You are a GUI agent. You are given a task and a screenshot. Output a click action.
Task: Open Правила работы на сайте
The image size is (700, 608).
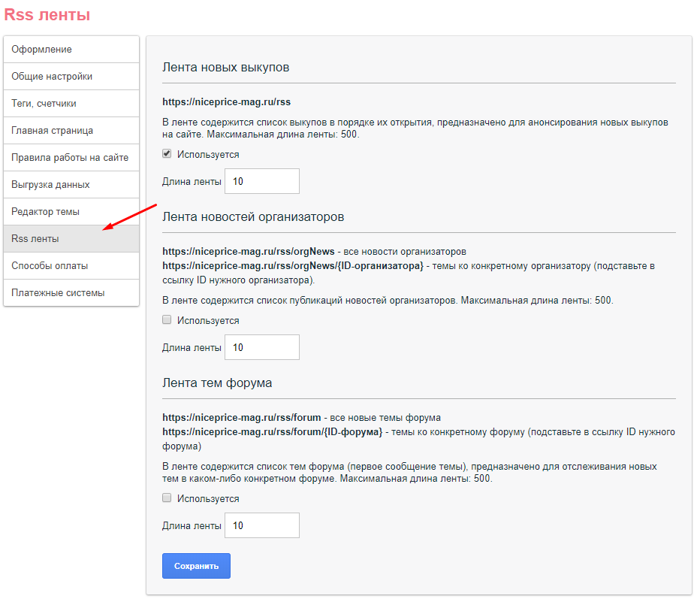(x=71, y=158)
